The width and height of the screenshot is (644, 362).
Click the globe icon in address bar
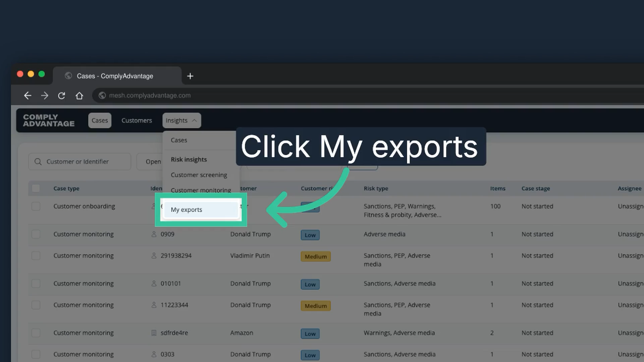(102, 96)
